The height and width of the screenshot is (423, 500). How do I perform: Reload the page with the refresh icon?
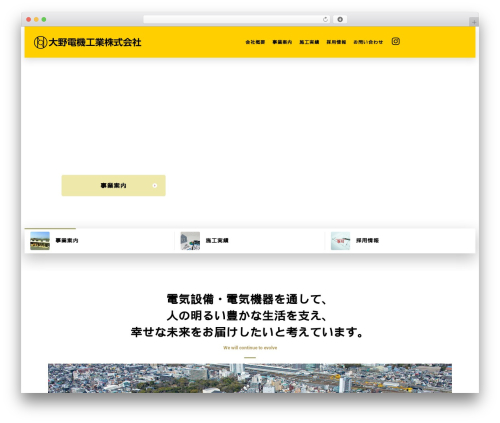coord(325,20)
